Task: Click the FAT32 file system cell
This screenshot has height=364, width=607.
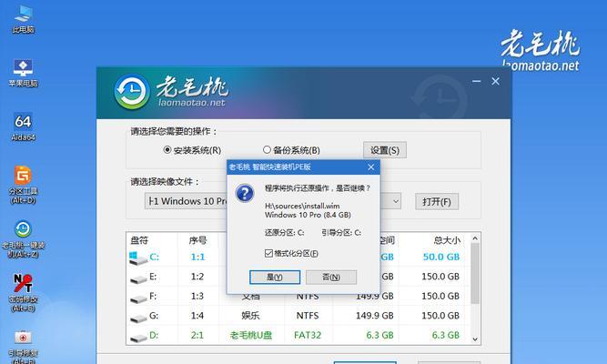Action: (308, 336)
